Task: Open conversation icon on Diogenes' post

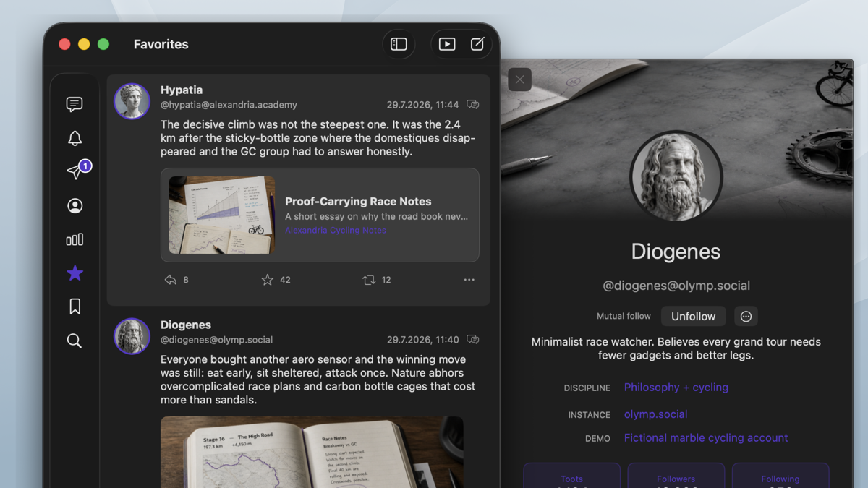Action: [x=473, y=340]
